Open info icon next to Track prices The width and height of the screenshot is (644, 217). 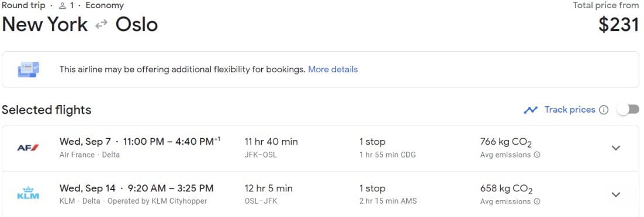(603, 110)
